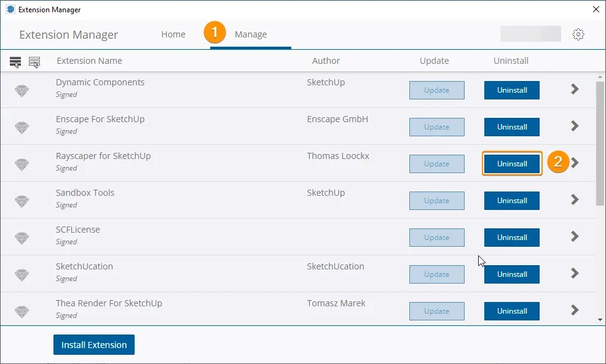
Task: Click Update for SCFLicense
Action: tap(437, 238)
